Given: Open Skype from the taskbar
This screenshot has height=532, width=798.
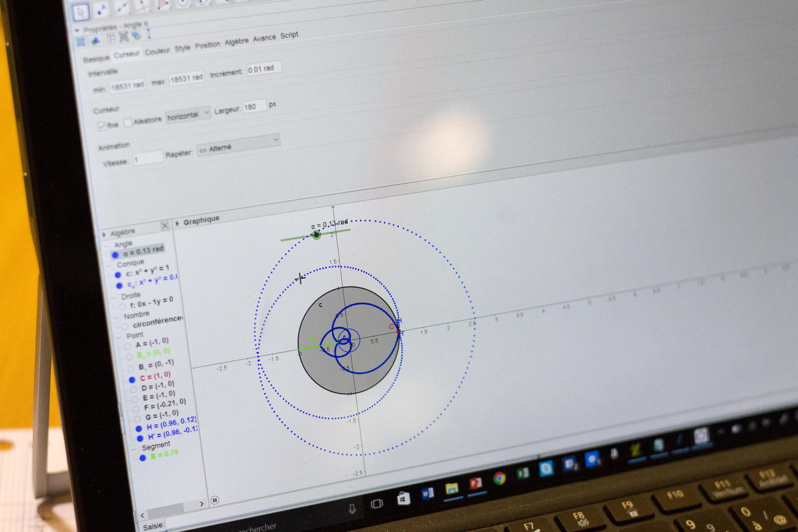Looking at the screenshot, I should pyautogui.click(x=546, y=469).
